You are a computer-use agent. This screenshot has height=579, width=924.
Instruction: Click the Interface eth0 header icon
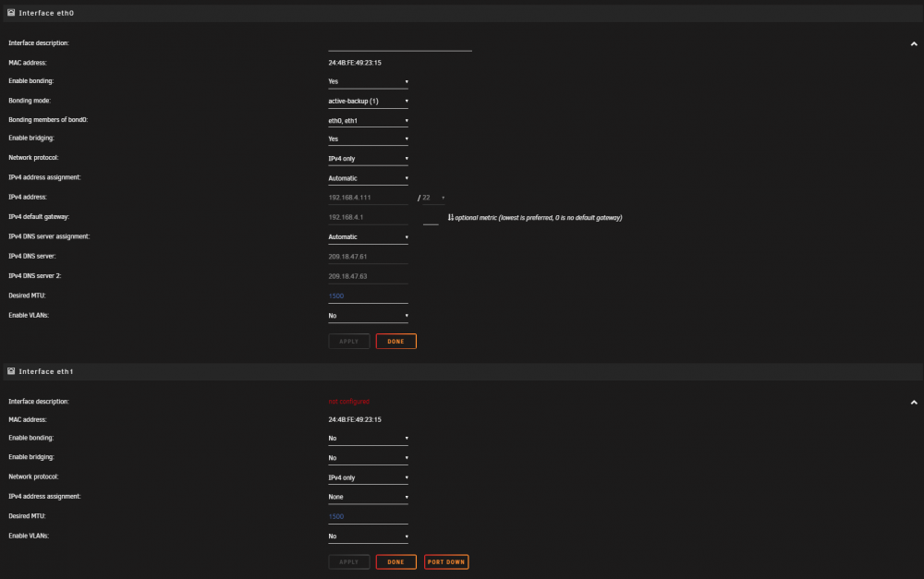coord(11,12)
